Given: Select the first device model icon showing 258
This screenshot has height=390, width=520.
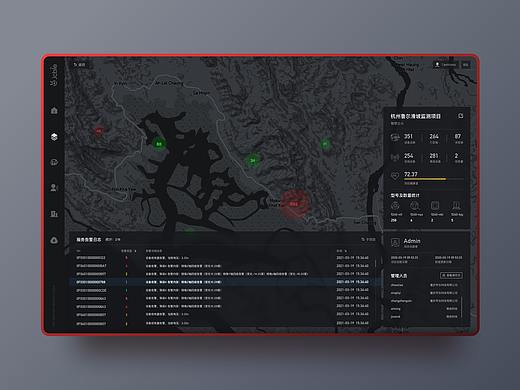Looking at the screenshot, I should (395, 206).
